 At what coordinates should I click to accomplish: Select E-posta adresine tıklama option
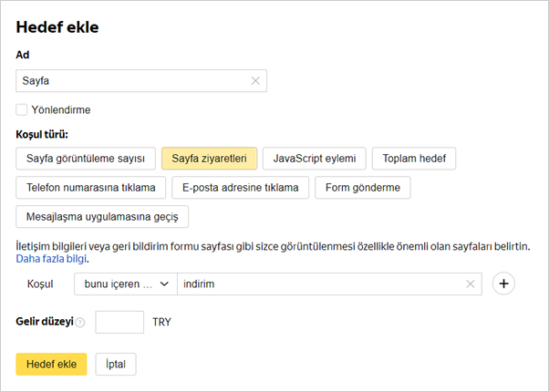coord(241,188)
